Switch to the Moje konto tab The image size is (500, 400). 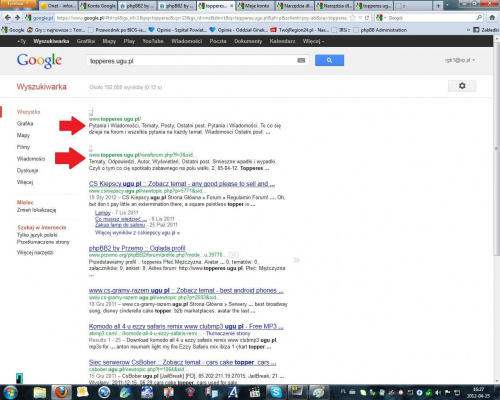point(255,6)
